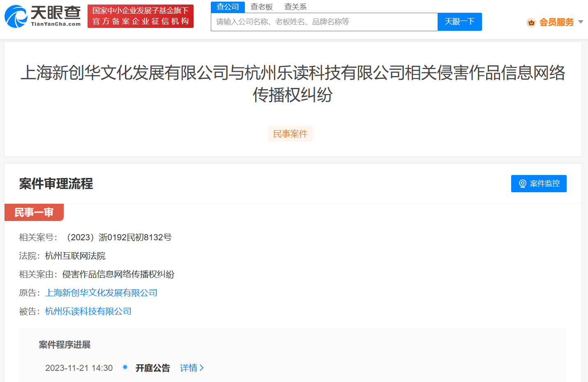Image resolution: width=588 pixels, height=382 pixels.
Task: Open 会员服务 member services
Action: 556,22
